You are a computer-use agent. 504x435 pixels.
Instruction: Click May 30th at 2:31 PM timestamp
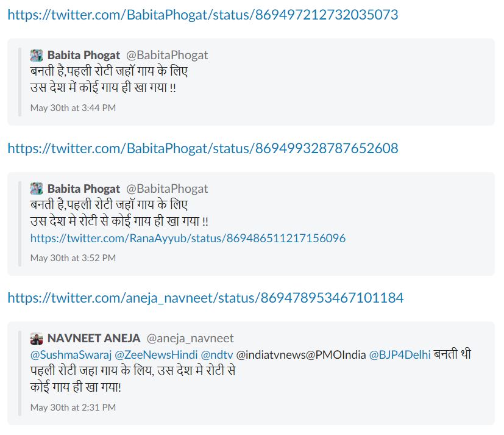tap(73, 408)
